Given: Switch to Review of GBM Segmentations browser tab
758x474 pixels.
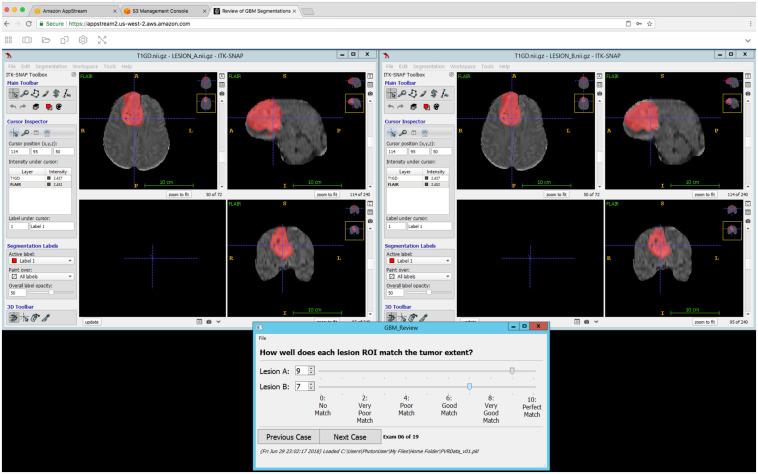Looking at the screenshot, I should pos(255,10).
